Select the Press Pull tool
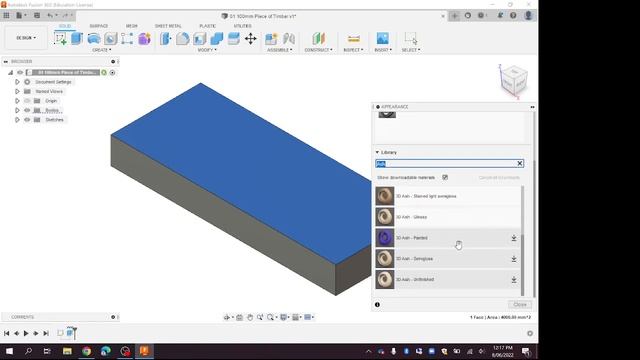 [165, 39]
